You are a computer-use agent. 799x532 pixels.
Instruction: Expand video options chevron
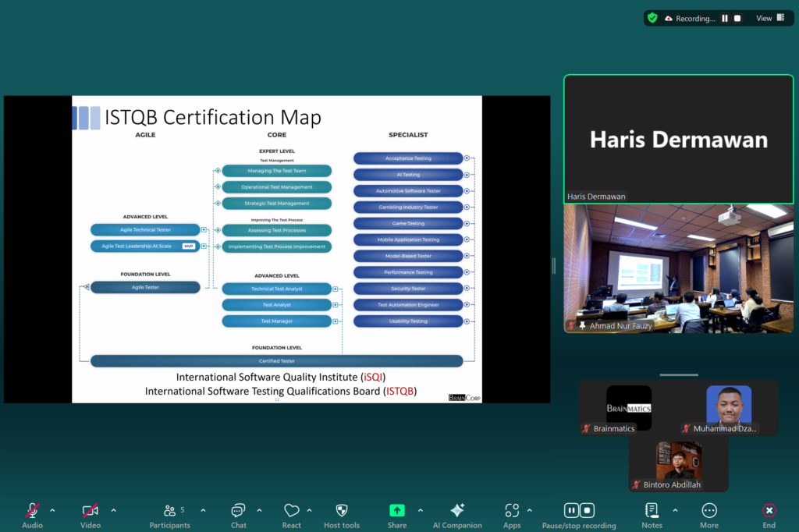(x=113, y=510)
